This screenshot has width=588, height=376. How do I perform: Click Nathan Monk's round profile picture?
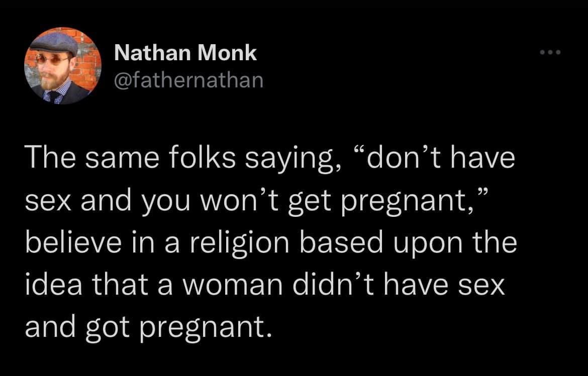tap(63, 66)
